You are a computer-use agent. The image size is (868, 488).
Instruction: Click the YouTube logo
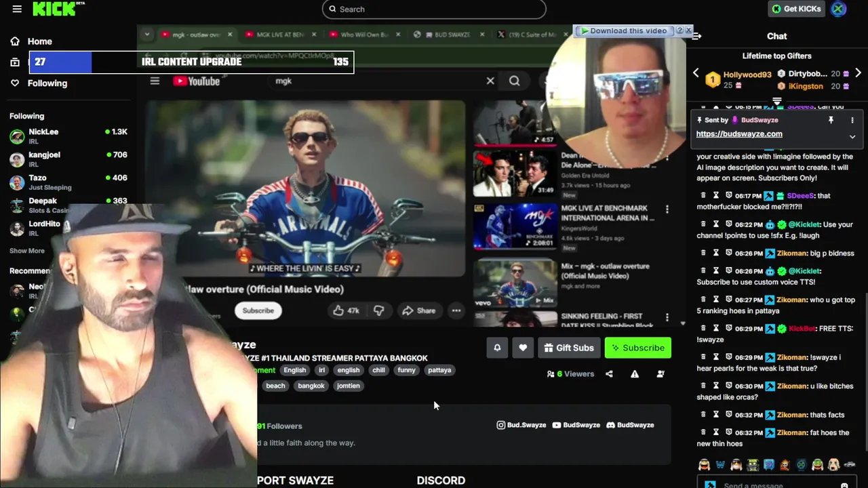pos(197,81)
